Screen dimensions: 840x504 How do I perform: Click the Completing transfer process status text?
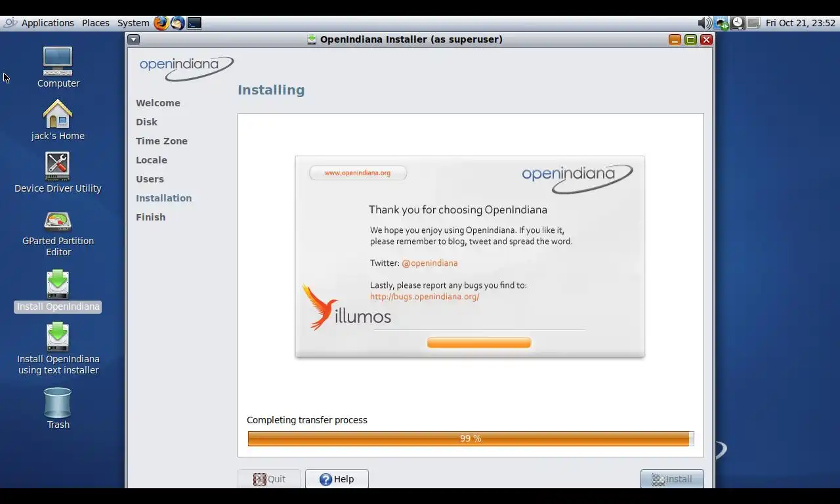tap(307, 420)
